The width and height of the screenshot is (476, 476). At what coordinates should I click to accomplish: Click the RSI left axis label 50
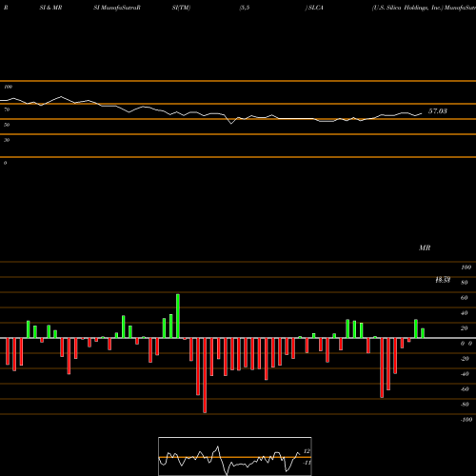pos(7,125)
